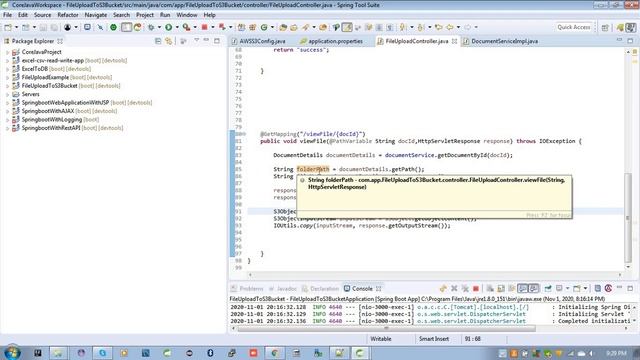Click the green New Java Class icon
The width and height of the screenshot is (640, 360).
tap(264, 27)
